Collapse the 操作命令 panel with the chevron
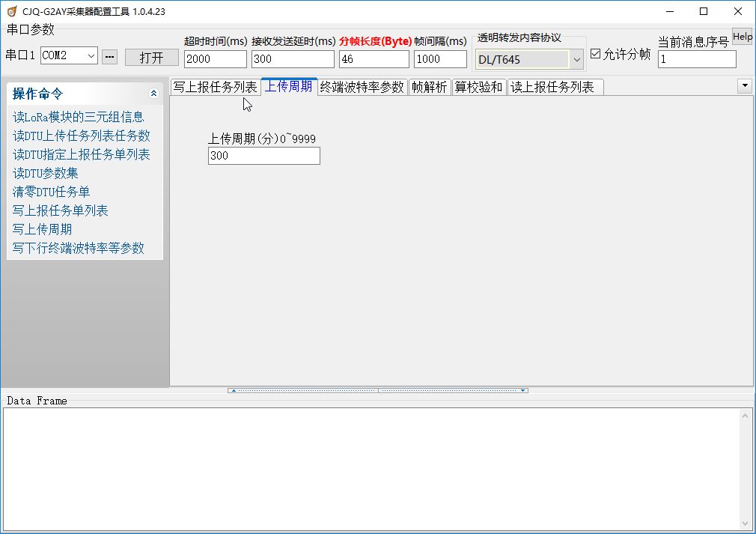Viewport: 756px width, 534px height. click(153, 94)
